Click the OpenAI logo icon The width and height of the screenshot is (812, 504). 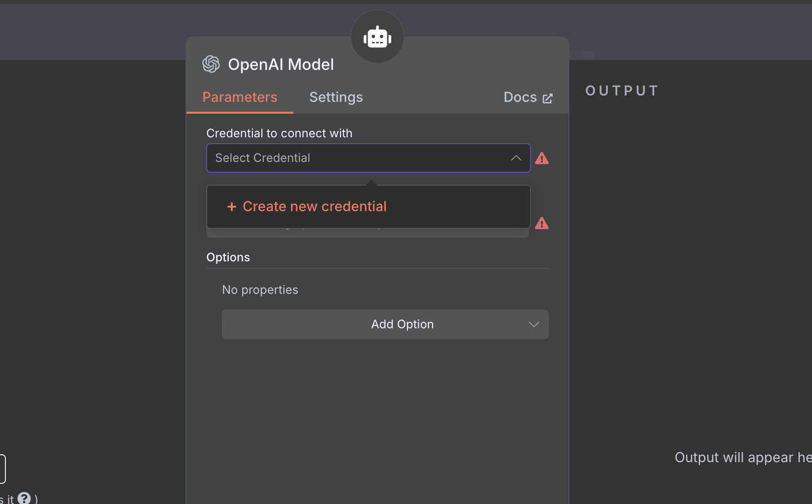211,64
